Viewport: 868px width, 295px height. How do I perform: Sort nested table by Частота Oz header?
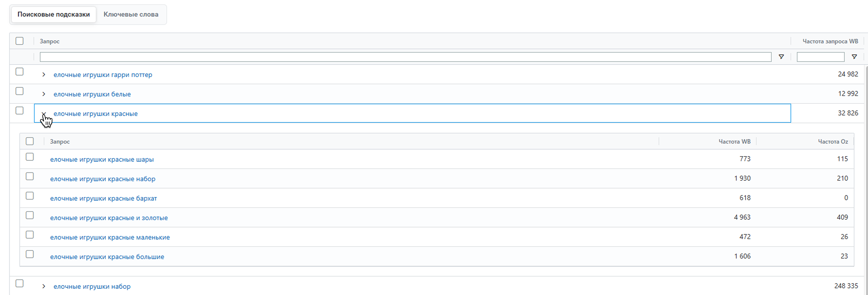pyautogui.click(x=833, y=142)
